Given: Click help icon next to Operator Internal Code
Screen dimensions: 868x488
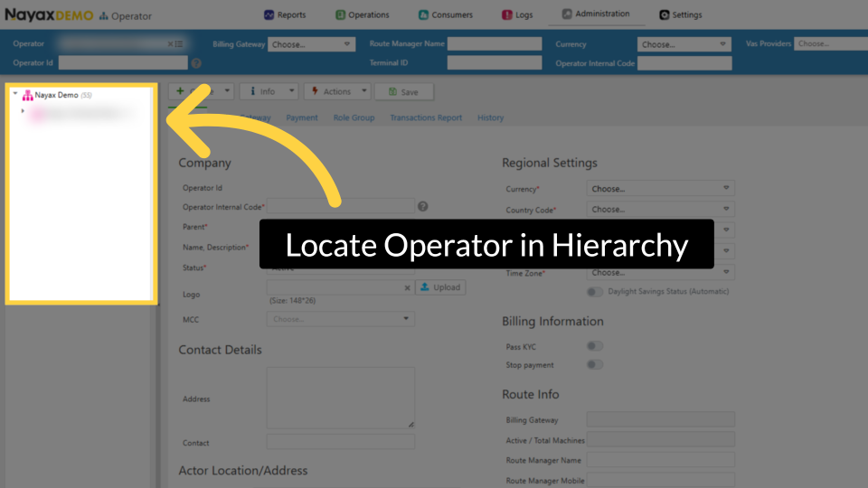Looking at the screenshot, I should click(x=423, y=207).
